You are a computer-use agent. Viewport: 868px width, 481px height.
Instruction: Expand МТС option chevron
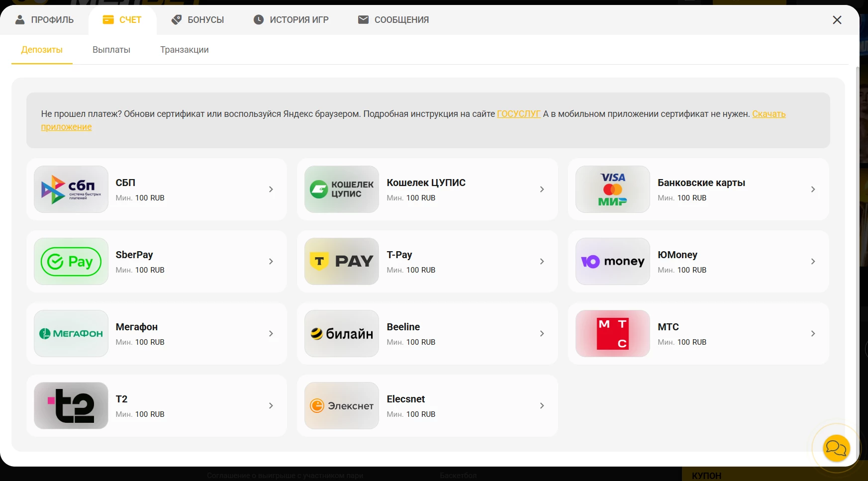[x=813, y=333]
